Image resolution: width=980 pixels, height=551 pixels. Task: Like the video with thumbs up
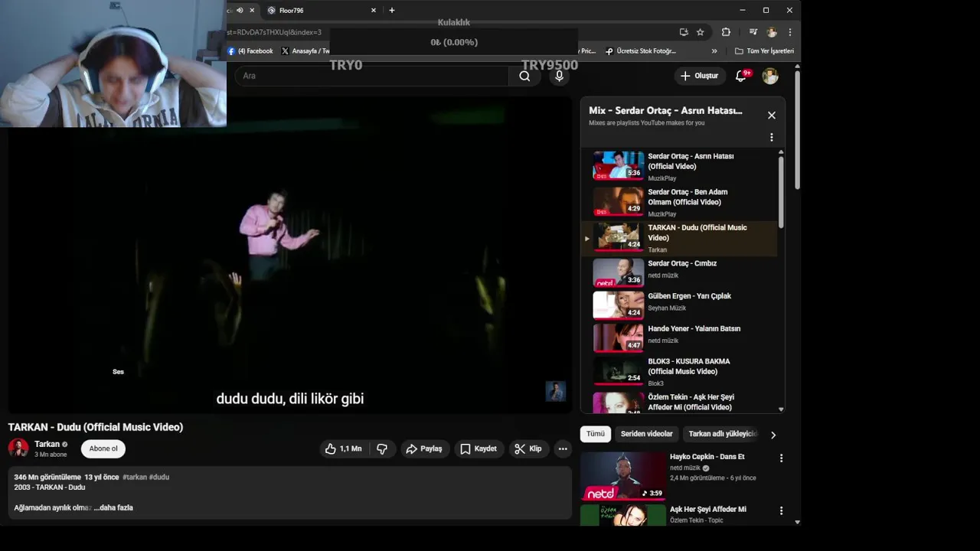tap(345, 448)
